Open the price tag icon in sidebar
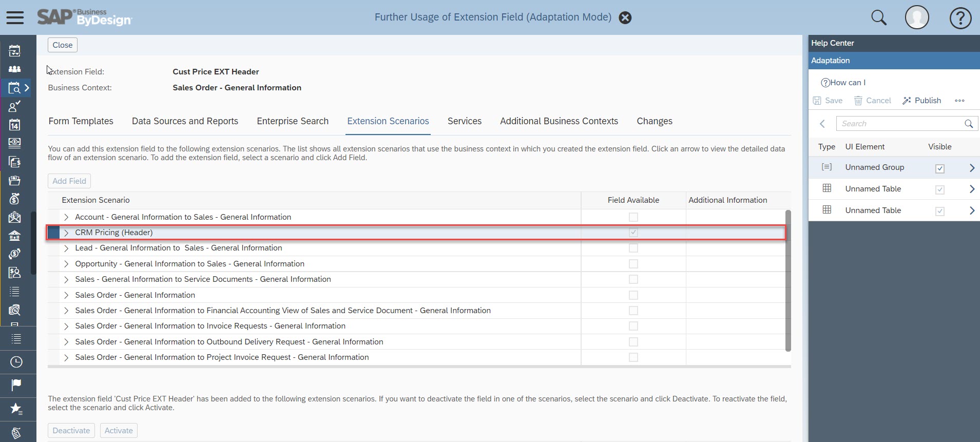Image resolution: width=980 pixels, height=442 pixels. (16, 433)
